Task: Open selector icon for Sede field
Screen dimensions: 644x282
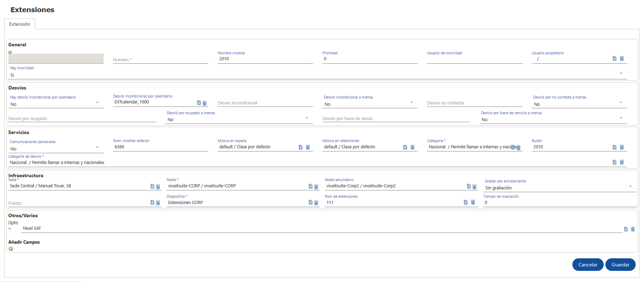Action: [152, 186]
